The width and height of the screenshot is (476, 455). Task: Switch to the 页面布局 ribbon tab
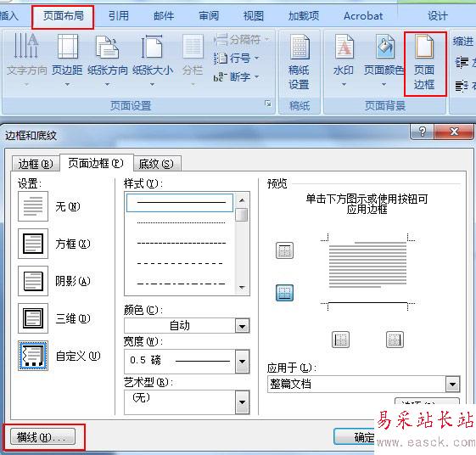coord(63,16)
